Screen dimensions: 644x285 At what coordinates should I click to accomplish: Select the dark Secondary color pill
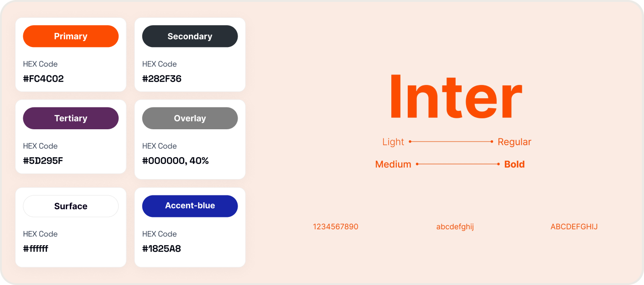coord(190,36)
